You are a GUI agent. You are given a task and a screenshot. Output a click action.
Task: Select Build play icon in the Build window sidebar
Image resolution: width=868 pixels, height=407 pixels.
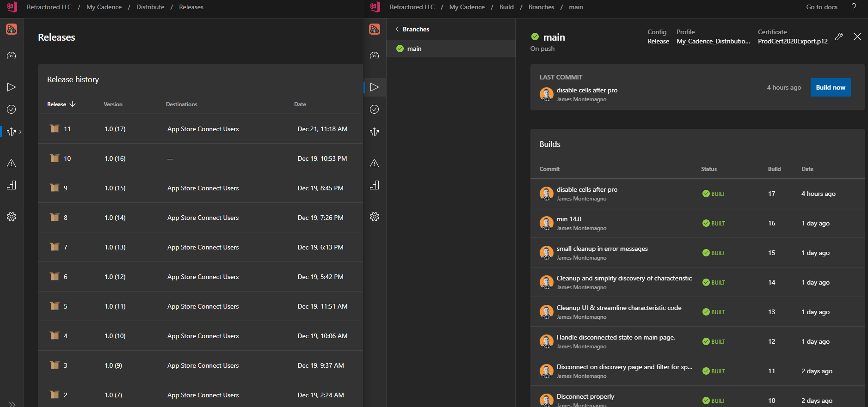click(x=375, y=87)
